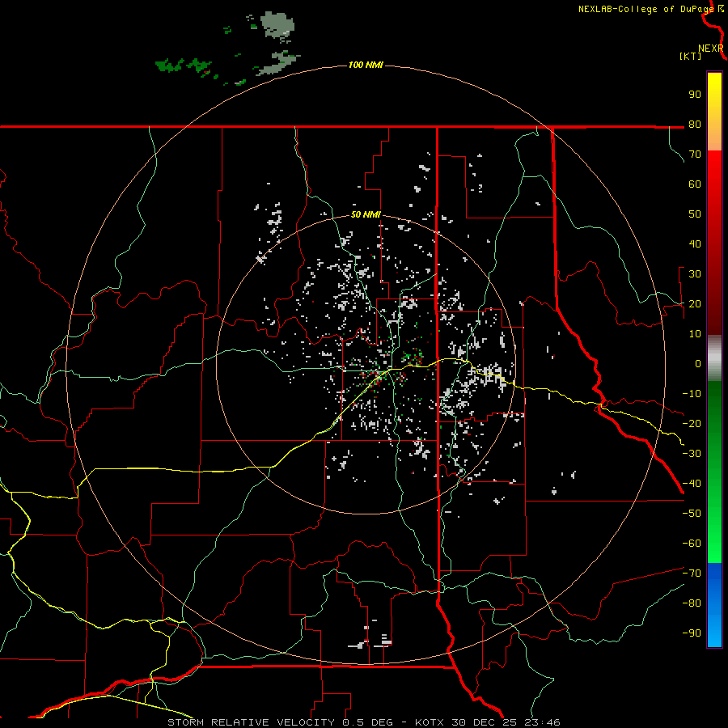
Task: Click the -30 value on velocity scale
Action: point(692,454)
